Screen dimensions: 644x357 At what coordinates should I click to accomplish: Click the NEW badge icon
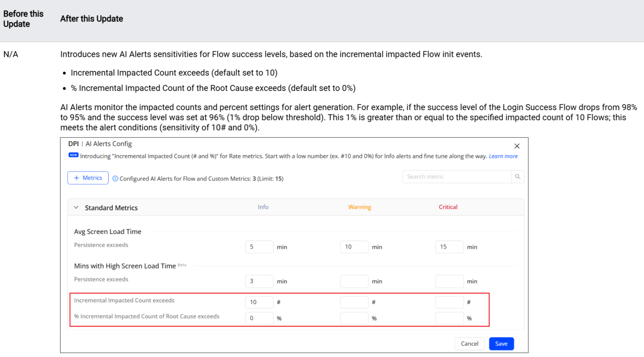click(73, 155)
